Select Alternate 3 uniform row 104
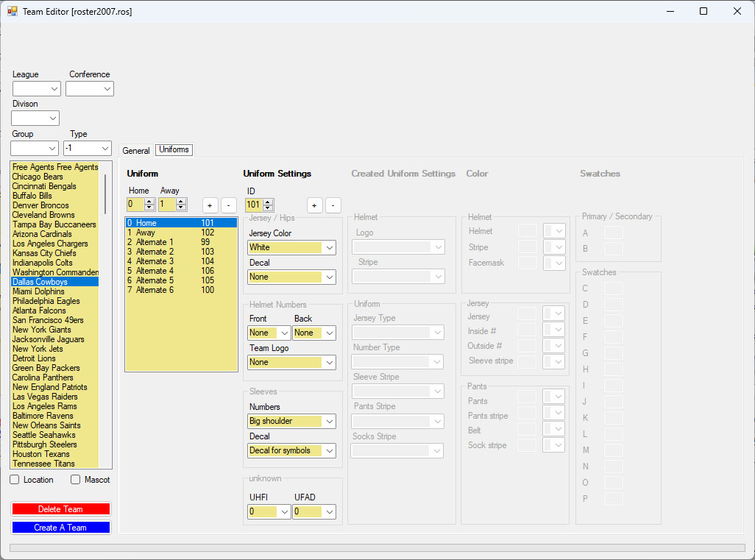This screenshot has height=560, width=755. 181,261
